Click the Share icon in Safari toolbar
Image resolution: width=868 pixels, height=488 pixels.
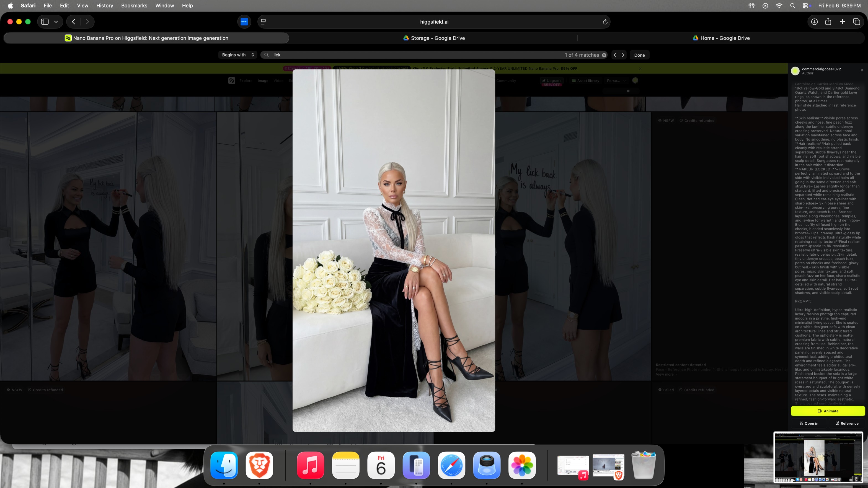(828, 22)
